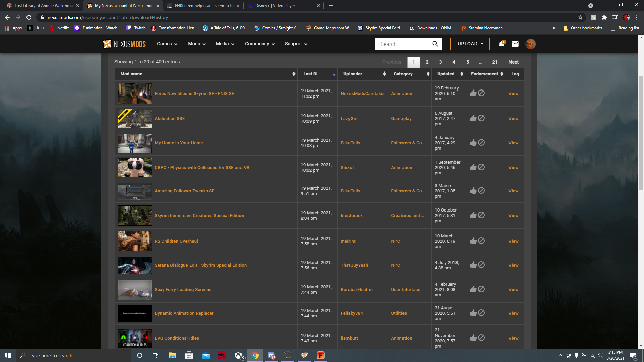
Task: Expand the Mods dropdown menu
Action: pos(197,44)
